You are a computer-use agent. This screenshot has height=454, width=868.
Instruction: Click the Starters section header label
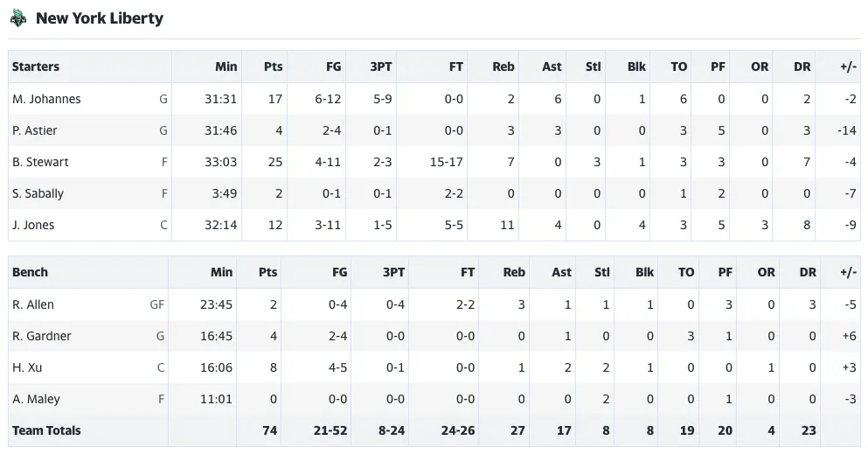(x=36, y=67)
